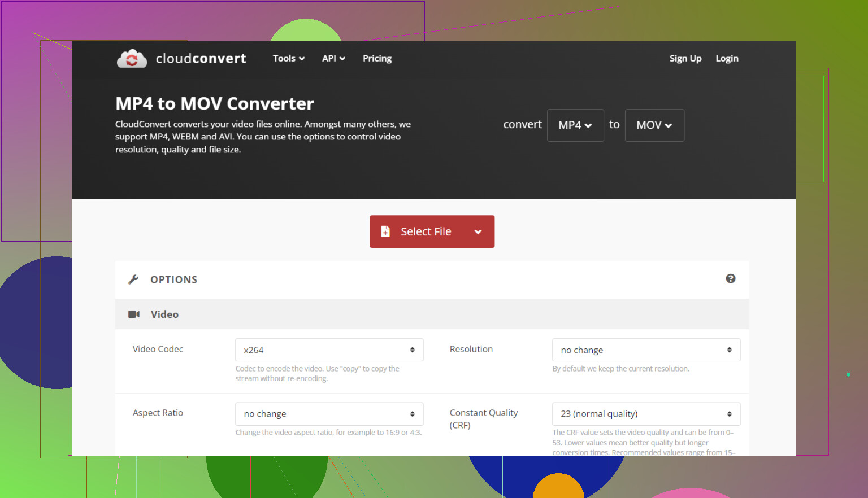
Task: Open the Aspect Ratio no change dropdown
Action: pyautogui.click(x=329, y=414)
